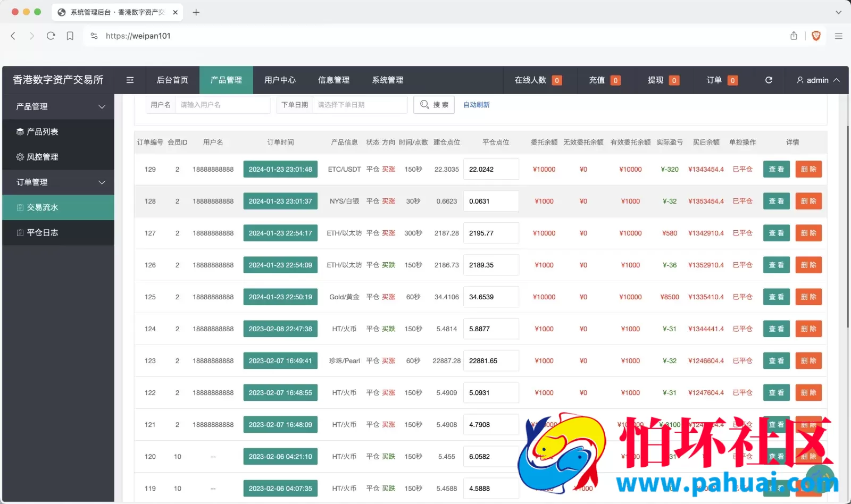The width and height of the screenshot is (851, 504).
Task: Click 已平仓 status of order 128
Action: (x=742, y=201)
